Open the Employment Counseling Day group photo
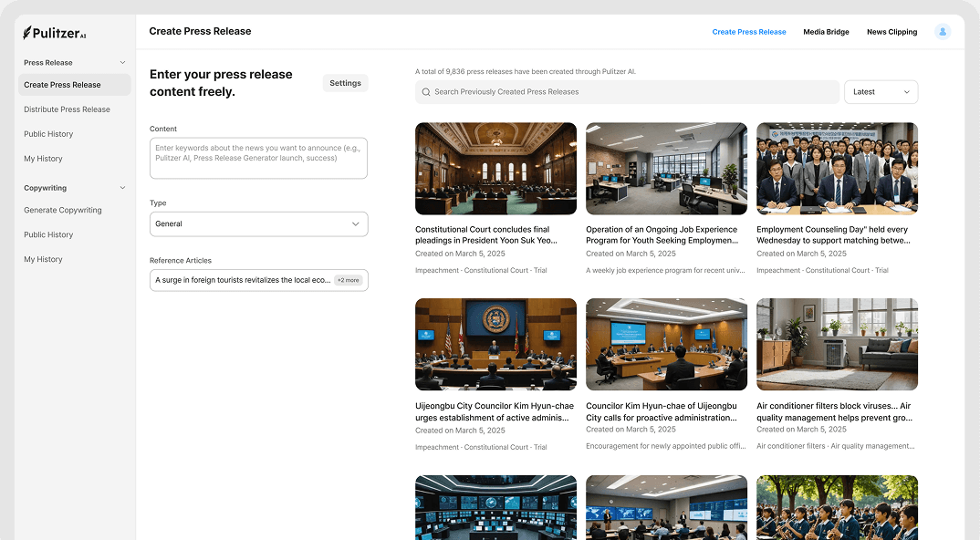This screenshot has height=540, width=980. 837,169
